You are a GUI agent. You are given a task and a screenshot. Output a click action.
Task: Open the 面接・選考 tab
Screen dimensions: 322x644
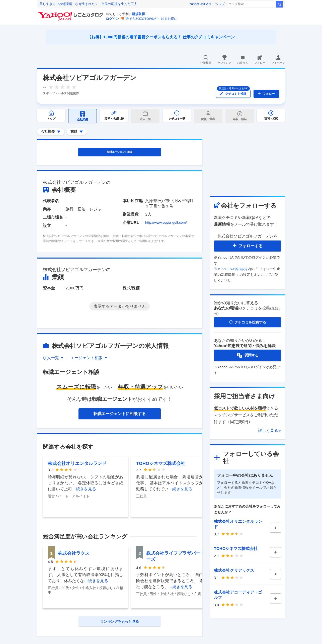pos(208,116)
